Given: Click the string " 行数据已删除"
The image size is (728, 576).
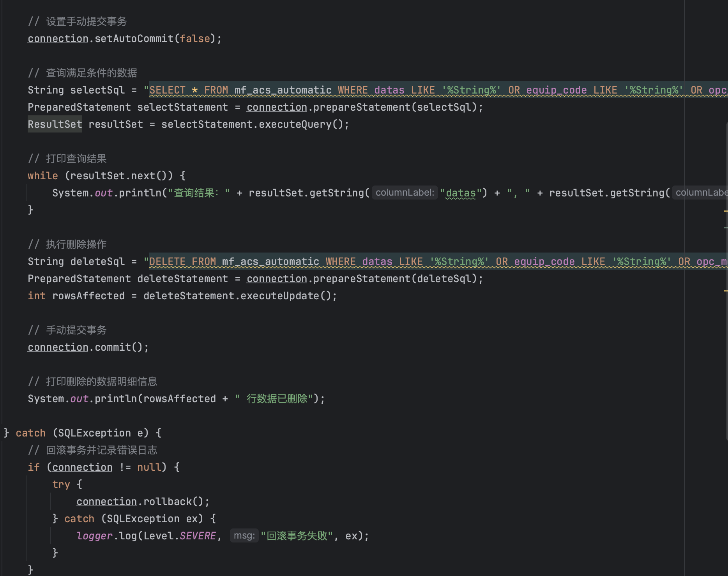Looking at the screenshot, I should tap(274, 399).
